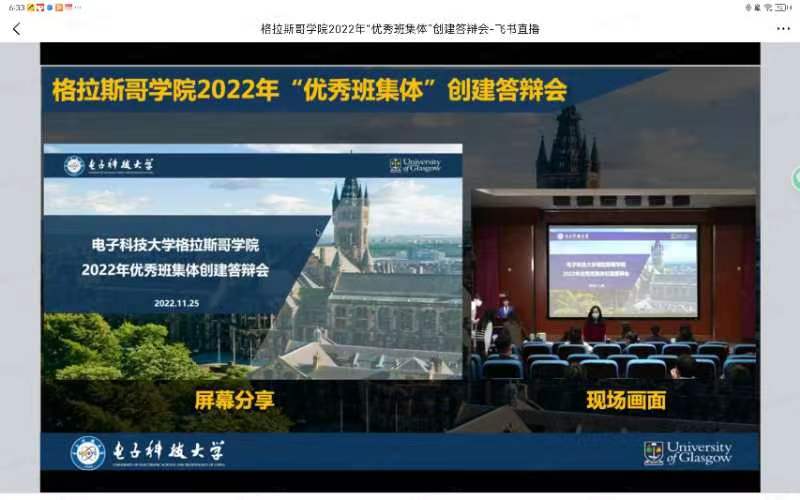The height and width of the screenshot is (500, 800).
Task: Tap the '屏幕分享' label in the video
Action: tap(234, 401)
